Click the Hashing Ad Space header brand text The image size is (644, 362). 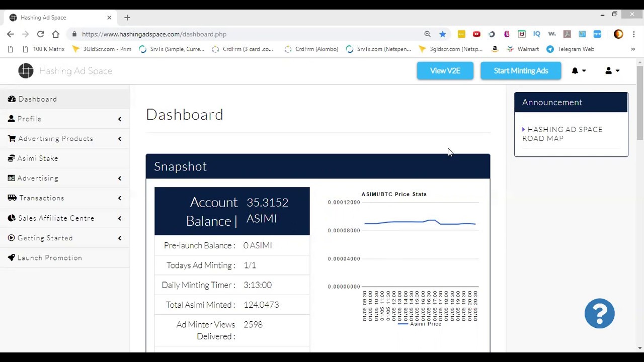click(x=75, y=71)
